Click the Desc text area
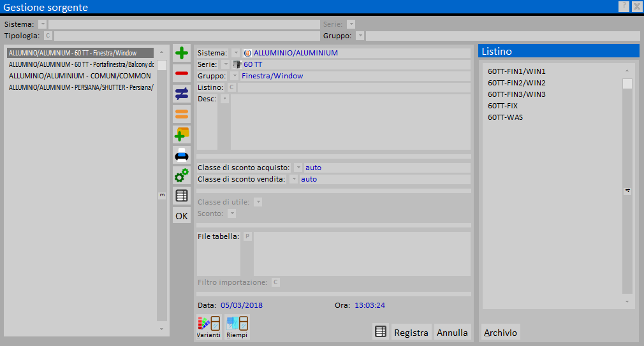 pos(350,122)
